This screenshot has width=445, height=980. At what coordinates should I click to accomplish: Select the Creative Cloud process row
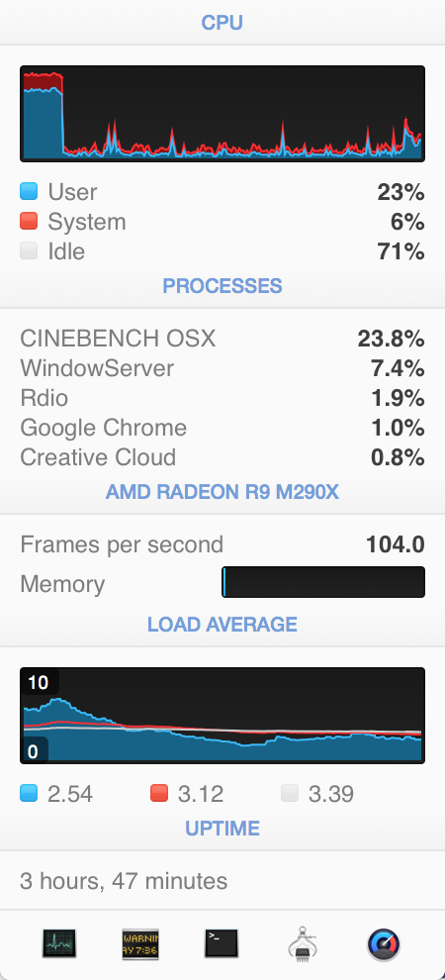(222, 457)
